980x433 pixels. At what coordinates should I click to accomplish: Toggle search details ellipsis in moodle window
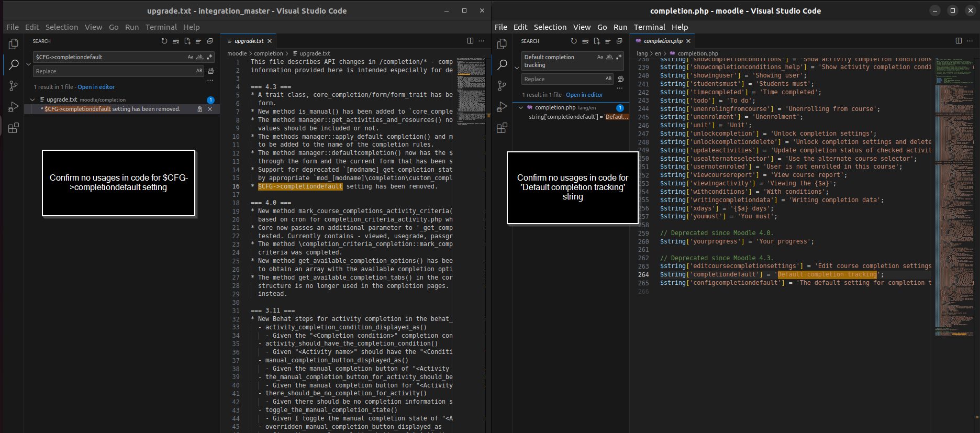(x=619, y=88)
